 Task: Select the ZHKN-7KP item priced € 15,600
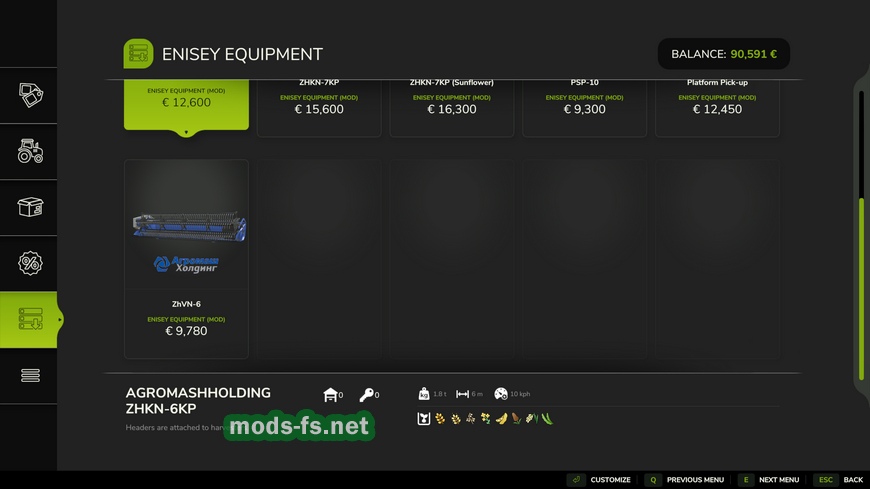point(319,106)
